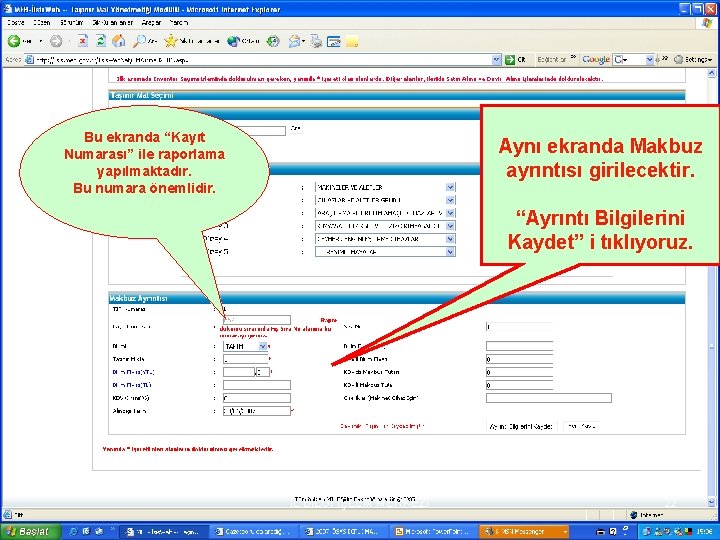720x540 pixels.
Task: Click the system tray clock
Action: [704, 531]
